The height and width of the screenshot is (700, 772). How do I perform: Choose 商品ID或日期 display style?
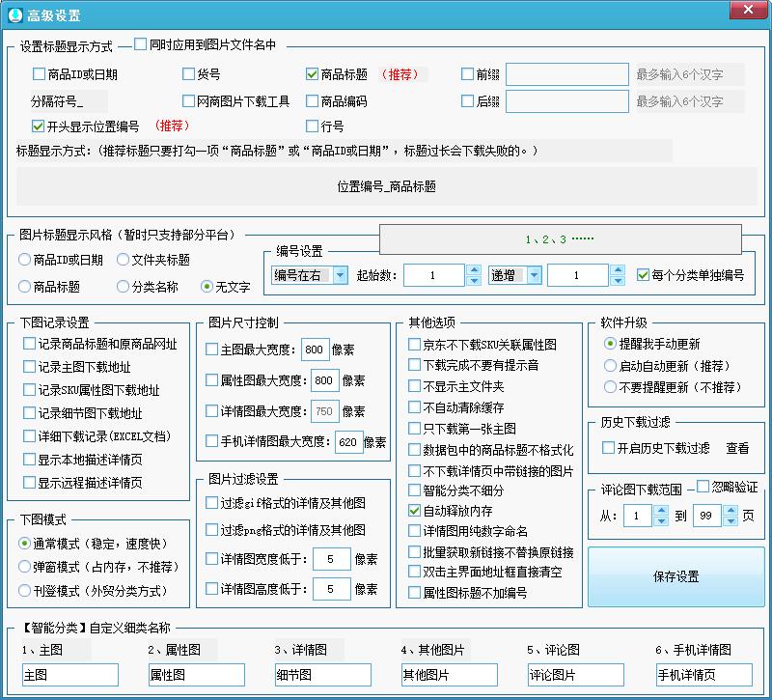click(x=23, y=260)
